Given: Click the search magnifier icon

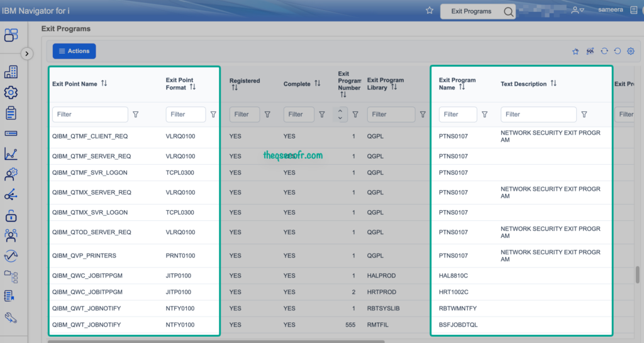Looking at the screenshot, I should pos(508,11).
